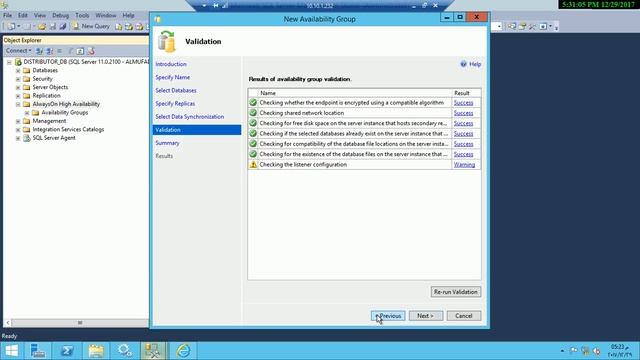Open the Window menu
The height and width of the screenshot is (360, 640).
point(106,16)
